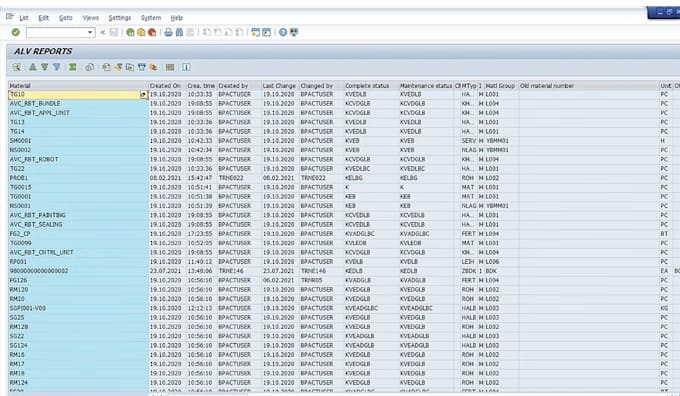Click the green Total sum icon
This screenshot has height=396, width=680.
(x=72, y=67)
